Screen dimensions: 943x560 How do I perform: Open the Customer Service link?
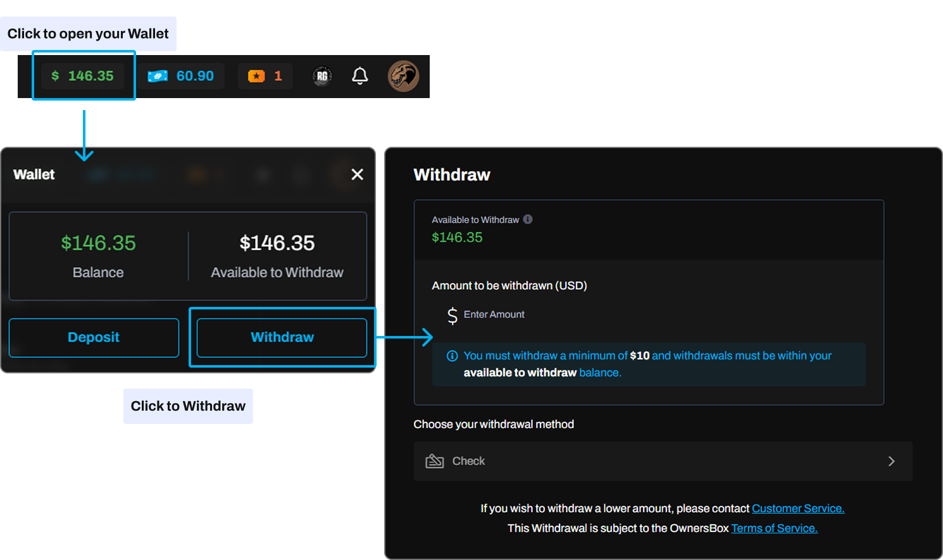point(797,509)
